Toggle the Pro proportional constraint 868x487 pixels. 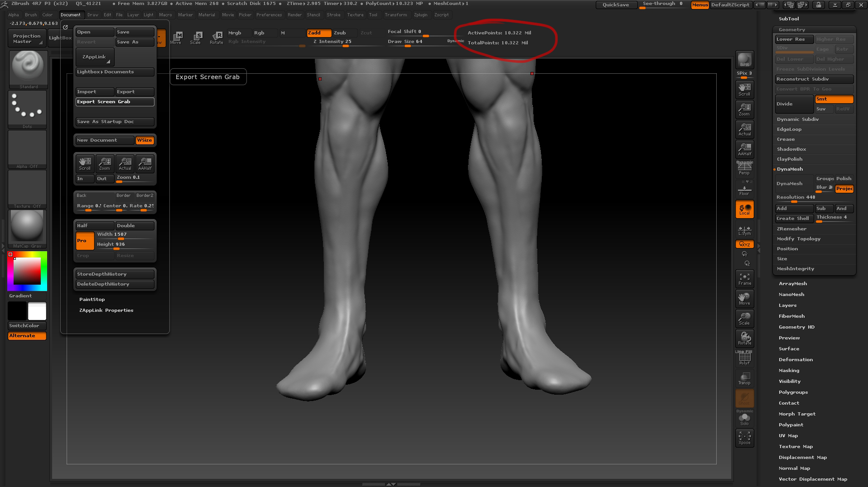(x=85, y=241)
